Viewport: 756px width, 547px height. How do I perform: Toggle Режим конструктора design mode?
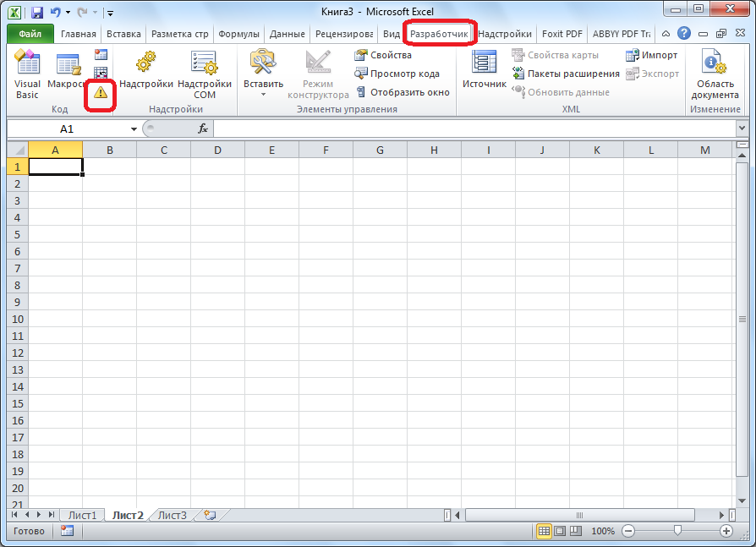tap(318, 74)
